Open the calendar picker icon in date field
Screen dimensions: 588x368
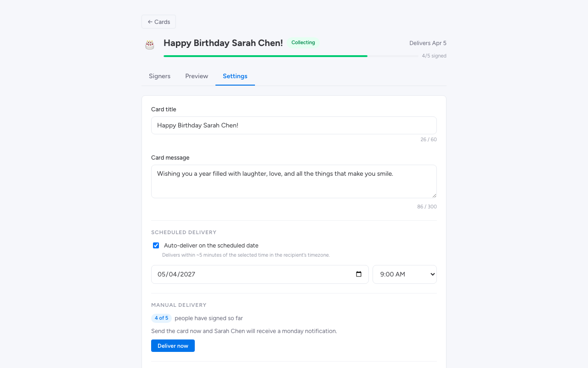coord(359,274)
